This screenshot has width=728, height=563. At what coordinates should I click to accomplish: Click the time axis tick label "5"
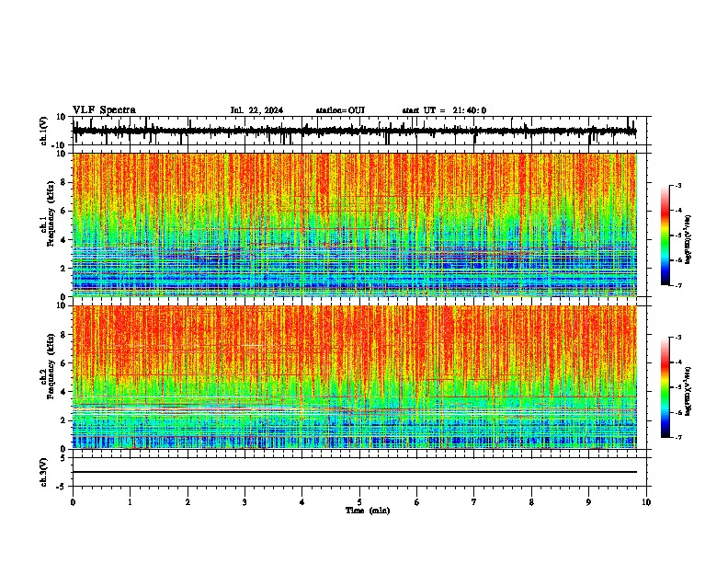359,502
